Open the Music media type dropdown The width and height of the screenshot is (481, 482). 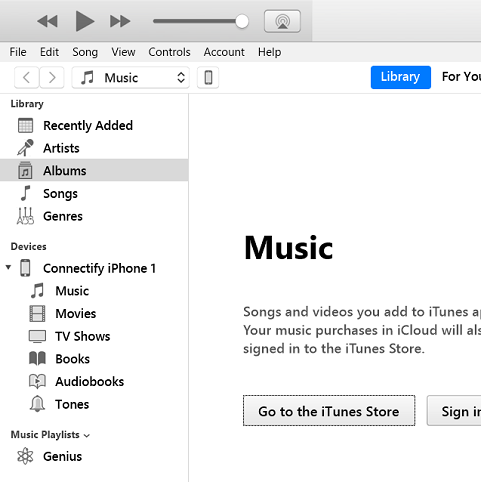131,78
